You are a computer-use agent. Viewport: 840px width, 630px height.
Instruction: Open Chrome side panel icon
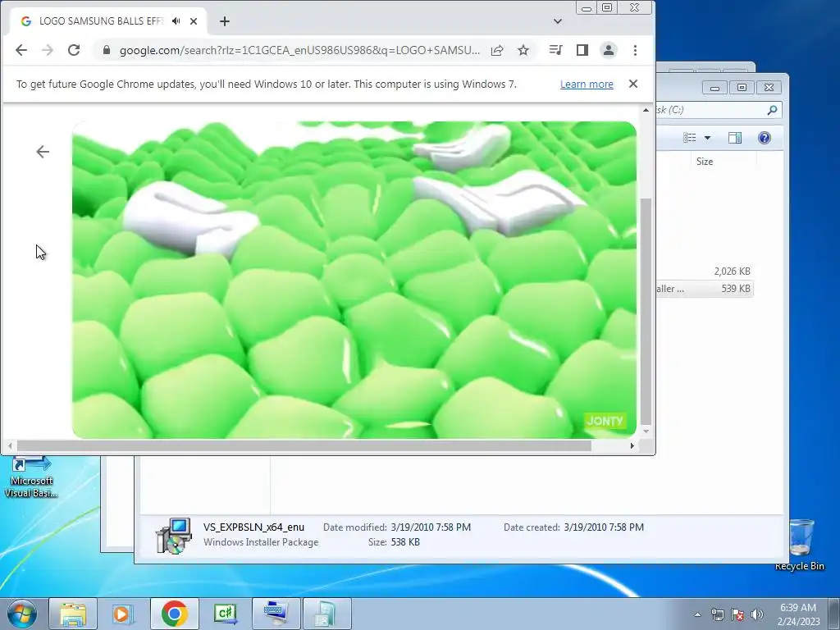[582, 50]
